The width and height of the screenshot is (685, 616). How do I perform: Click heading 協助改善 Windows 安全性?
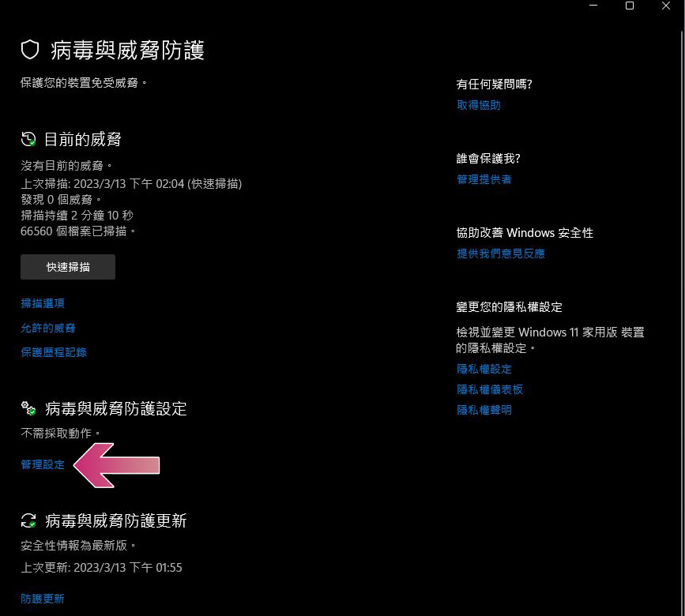tap(525, 233)
